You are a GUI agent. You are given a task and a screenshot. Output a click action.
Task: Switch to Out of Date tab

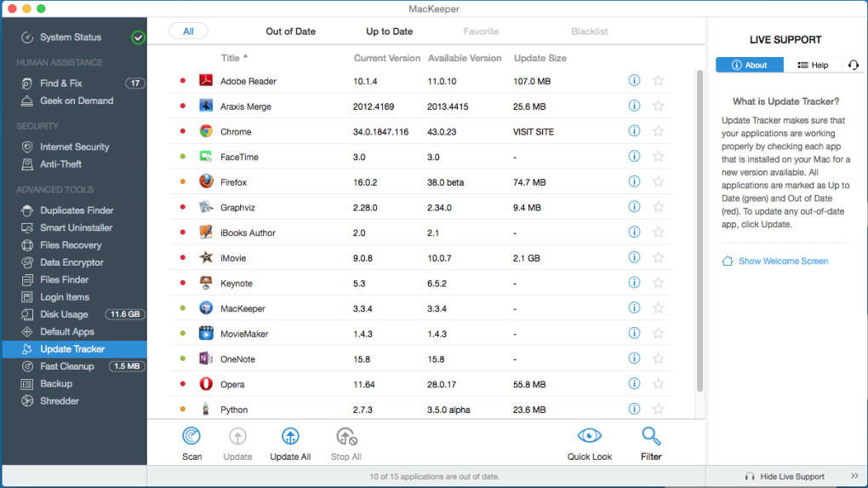(291, 31)
